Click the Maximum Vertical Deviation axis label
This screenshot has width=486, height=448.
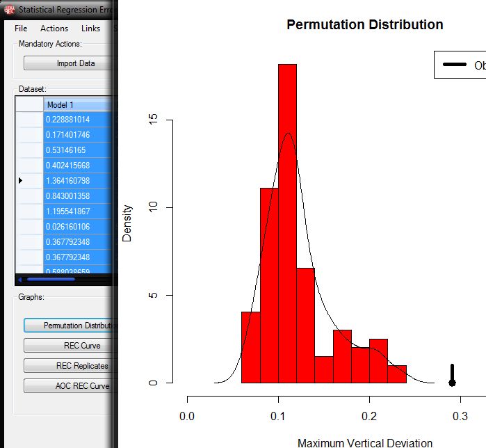pyautogui.click(x=365, y=442)
